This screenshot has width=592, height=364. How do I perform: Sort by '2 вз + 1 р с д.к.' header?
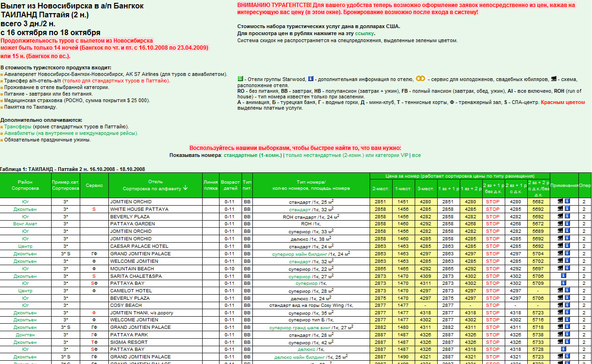(516, 188)
